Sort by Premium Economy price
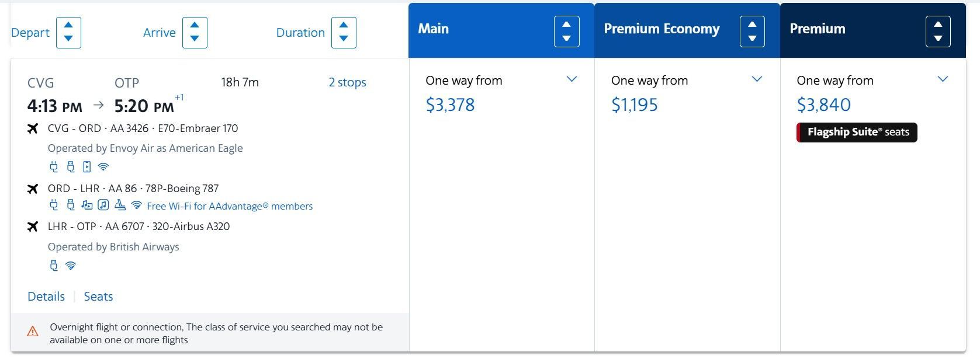The height and width of the screenshot is (359, 980). coord(752,32)
